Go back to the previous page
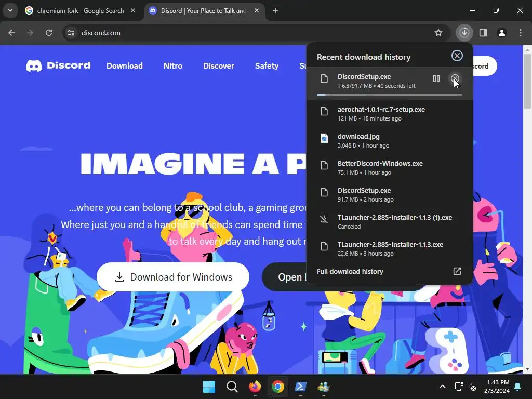The width and height of the screenshot is (532, 399). tap(11, 33)
